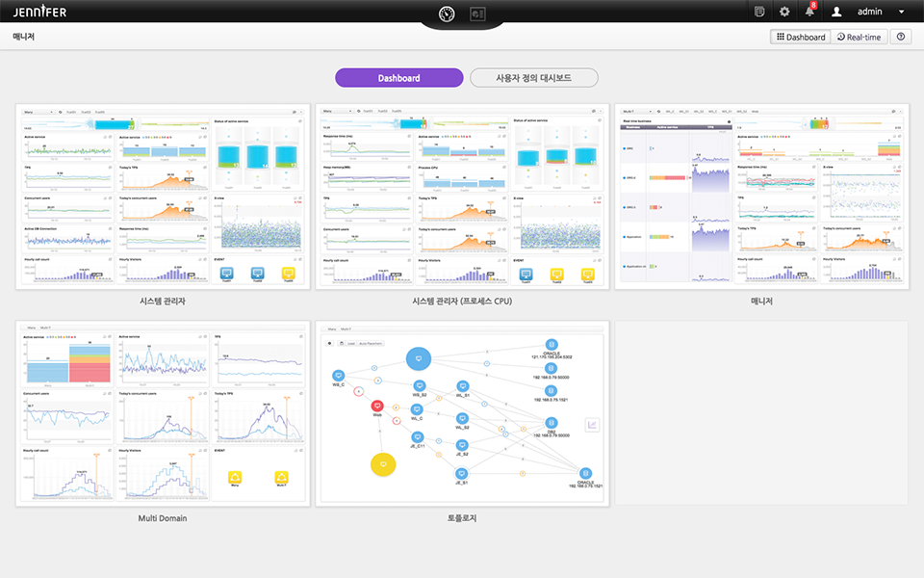The height and width of the screenshot is (578, 924).
Task: Click the empty dashboard placeholder slot
Action: tap(761, 414)
